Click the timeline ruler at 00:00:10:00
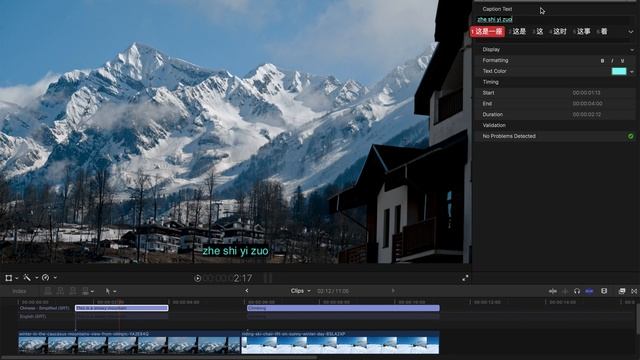The width and height of the screenshot is (640, 360). (412, 302)
